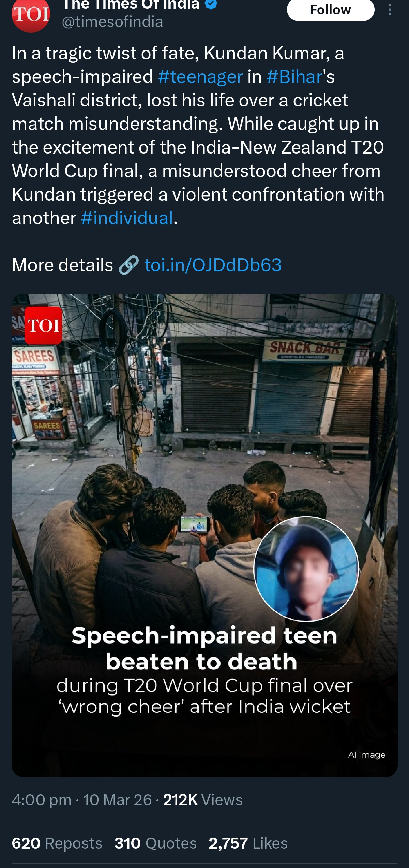The width and height of the screenshot is (409, 868).
Task: View the 212K Views analytics
Action: point(203,800)
